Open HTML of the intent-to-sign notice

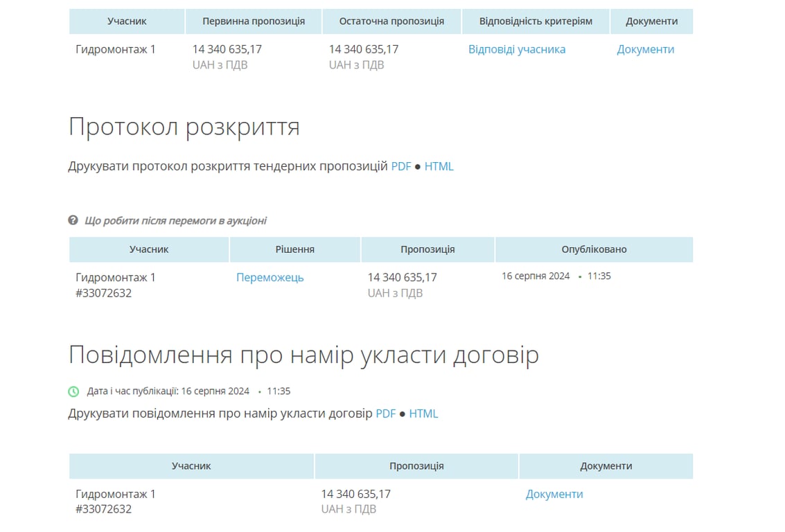(x=423, y=413)
